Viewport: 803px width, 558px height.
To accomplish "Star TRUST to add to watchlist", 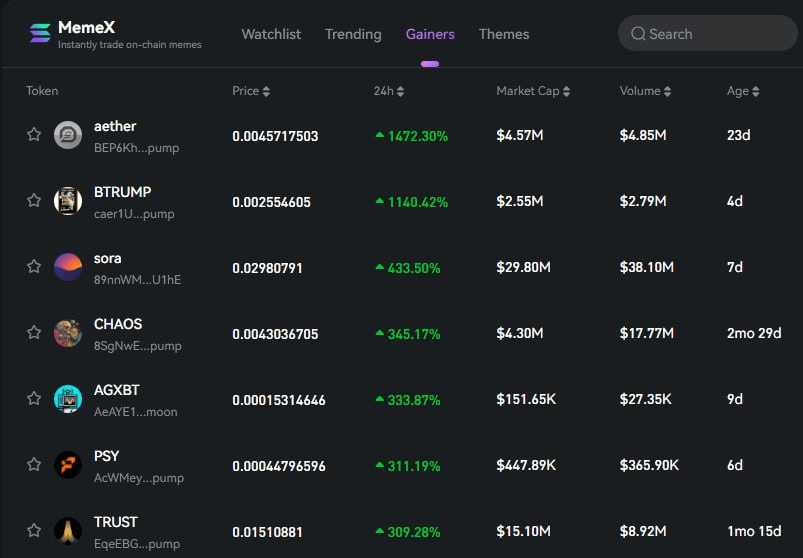I will (34, 530).
